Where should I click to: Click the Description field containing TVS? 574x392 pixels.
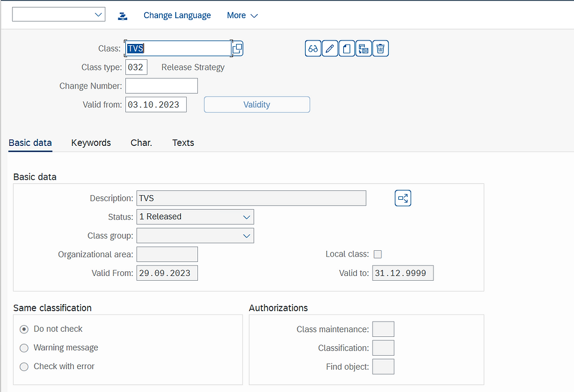[x=251, y=198]
